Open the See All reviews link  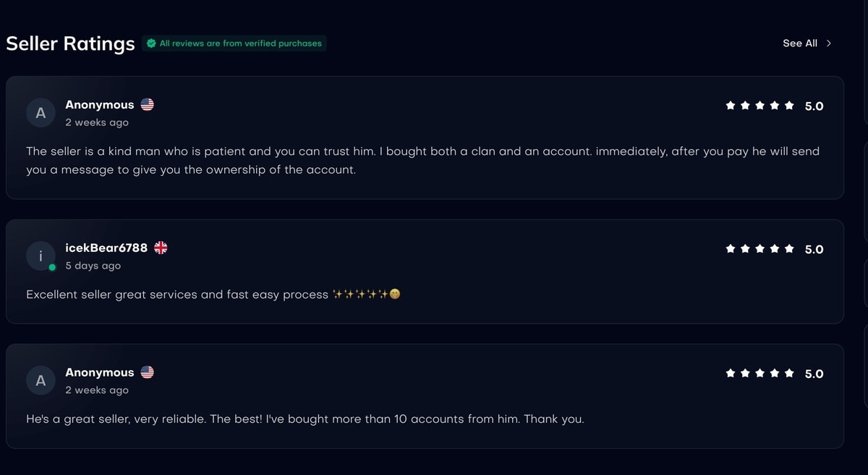pos(799,43)
